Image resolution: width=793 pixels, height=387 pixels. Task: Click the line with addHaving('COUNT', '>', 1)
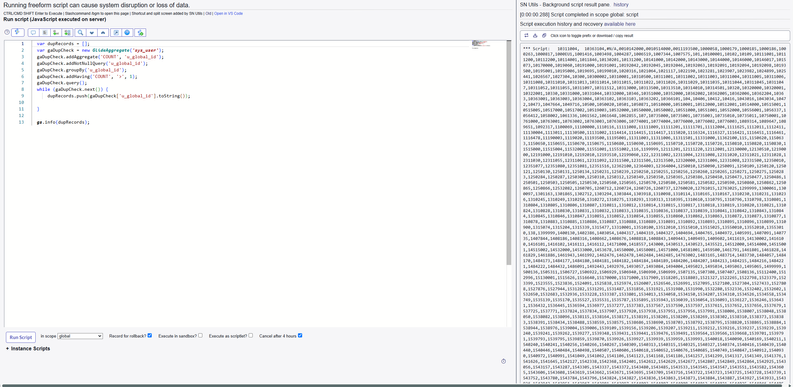[87, 76]
